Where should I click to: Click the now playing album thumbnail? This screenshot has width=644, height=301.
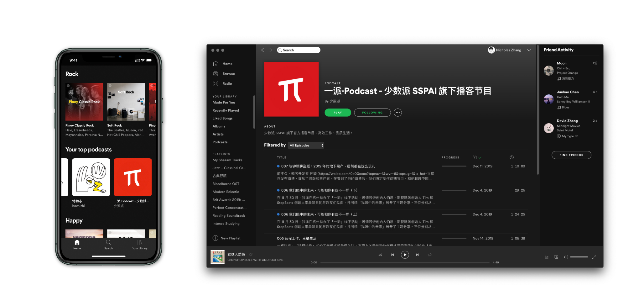coord(217,257)
